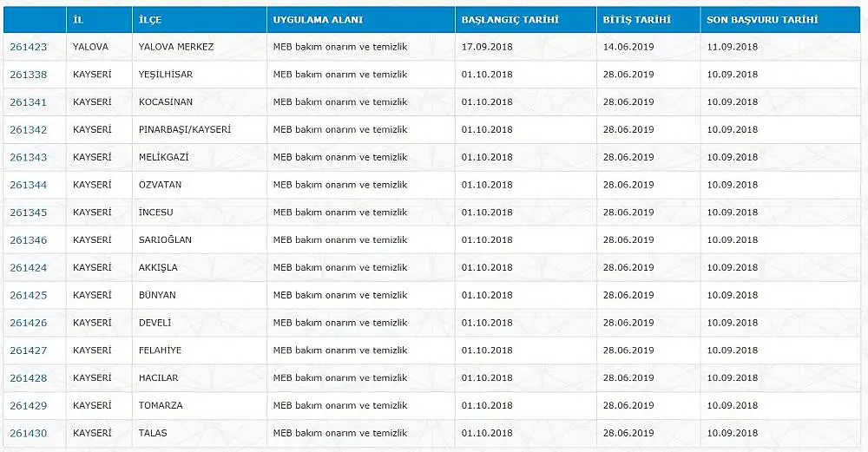Open record 261346 for Sarıoğlan
Screen dimensions: 868x452
point(29,240)
